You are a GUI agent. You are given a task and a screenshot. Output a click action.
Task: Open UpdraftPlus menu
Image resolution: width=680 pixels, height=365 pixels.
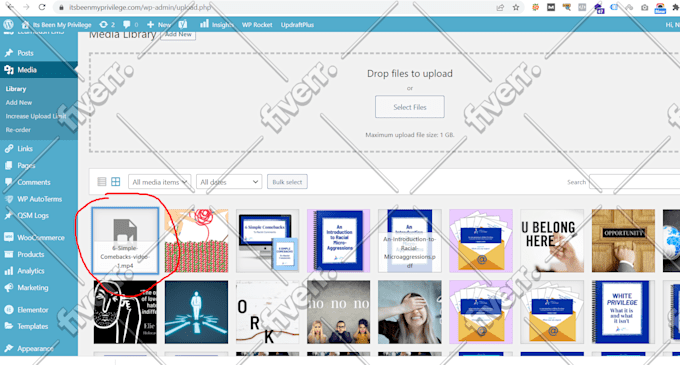pyautogui.click(x=297, y=25)
